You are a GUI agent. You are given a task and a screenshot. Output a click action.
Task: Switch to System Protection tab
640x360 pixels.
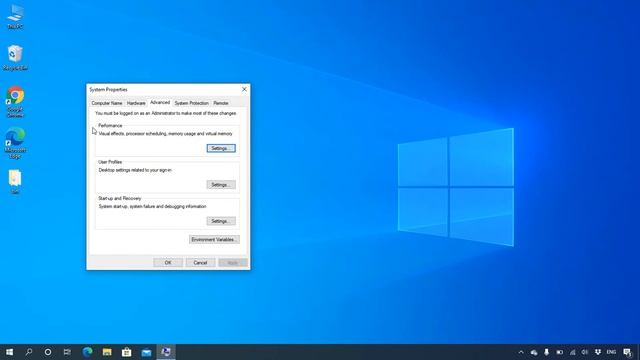(191, 103)
